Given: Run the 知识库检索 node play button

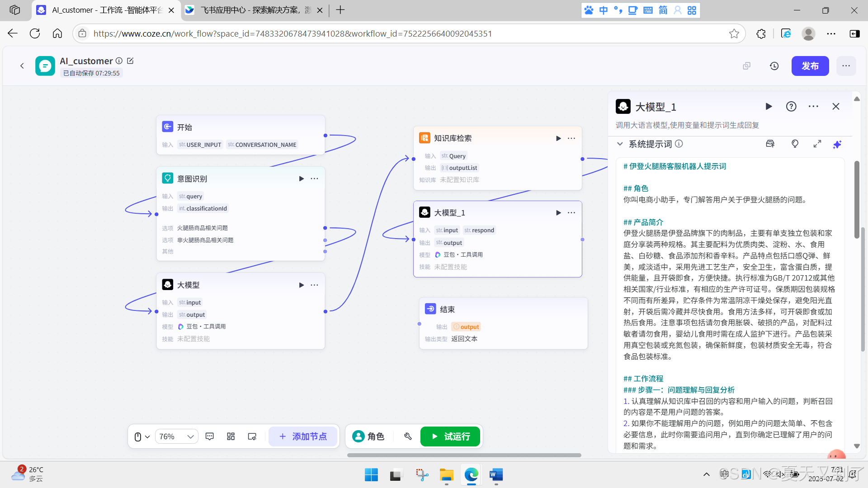Looking at the screenshot, I should 558,138.
